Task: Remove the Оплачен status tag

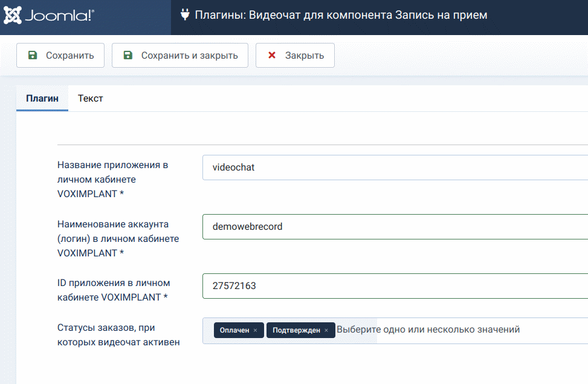Action: [x=256, y=330]
